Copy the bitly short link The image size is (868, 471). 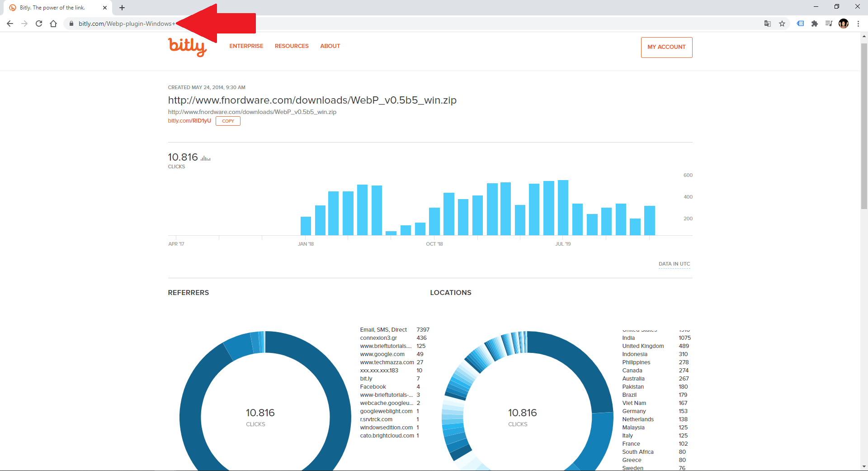click(x=228, y=121)
